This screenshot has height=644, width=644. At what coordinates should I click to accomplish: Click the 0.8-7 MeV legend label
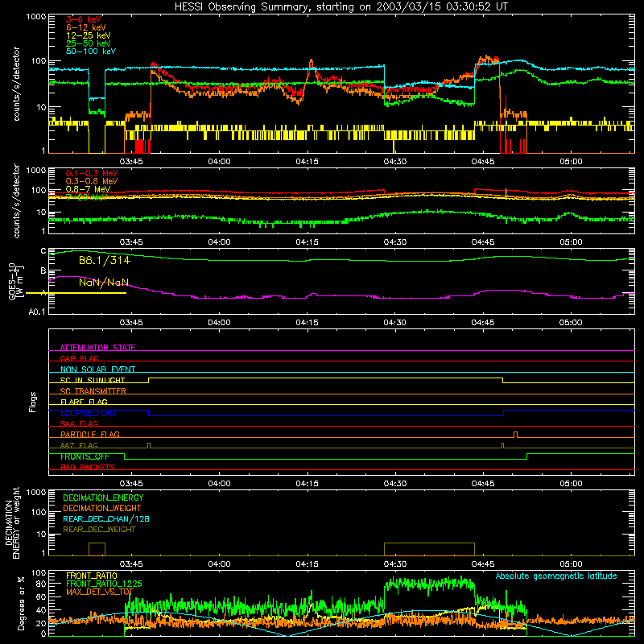click(88, 189)
